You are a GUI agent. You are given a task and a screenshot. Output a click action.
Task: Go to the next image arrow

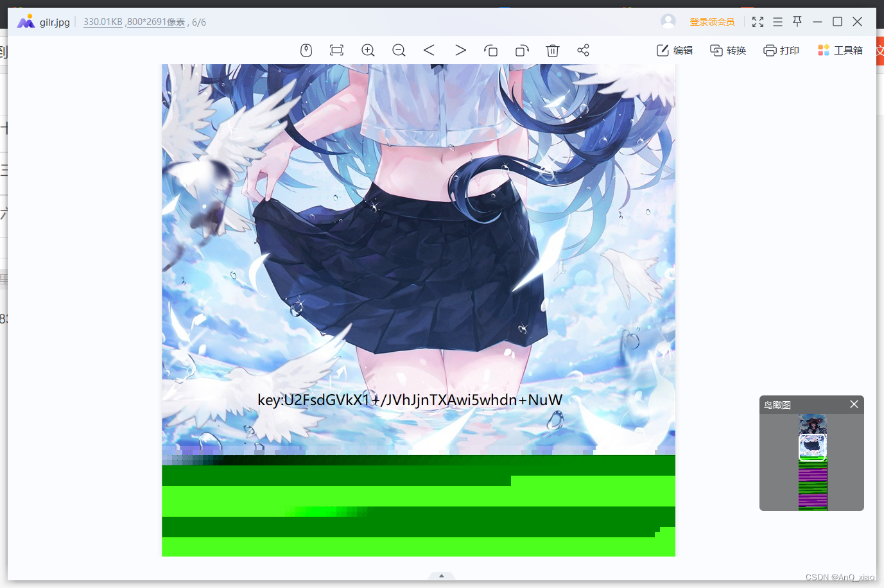click(x=460, y=50)
